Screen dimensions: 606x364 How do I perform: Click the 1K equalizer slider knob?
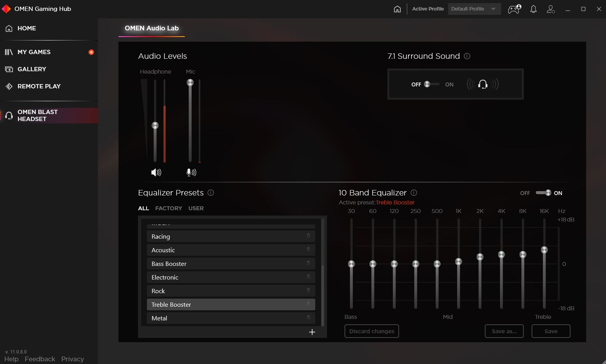(459, 262)
